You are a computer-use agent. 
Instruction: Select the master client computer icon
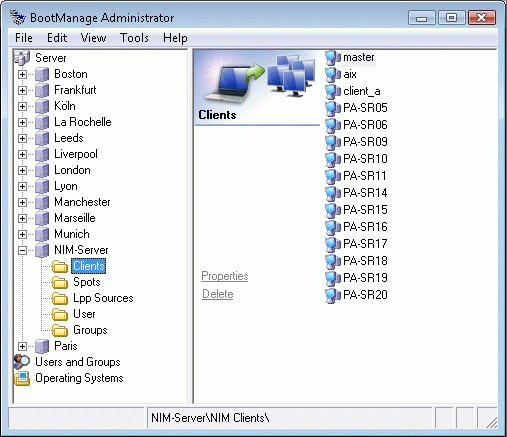(333, 58)
